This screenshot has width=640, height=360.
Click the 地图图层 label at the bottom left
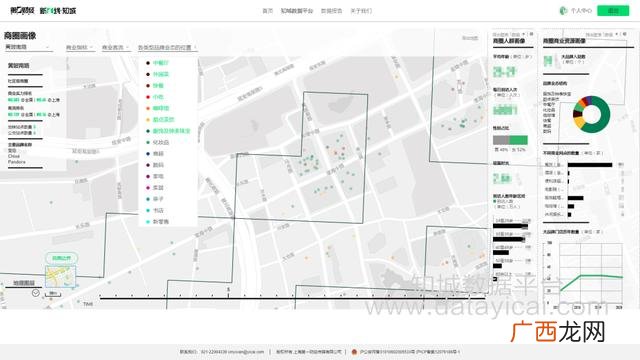24,283
